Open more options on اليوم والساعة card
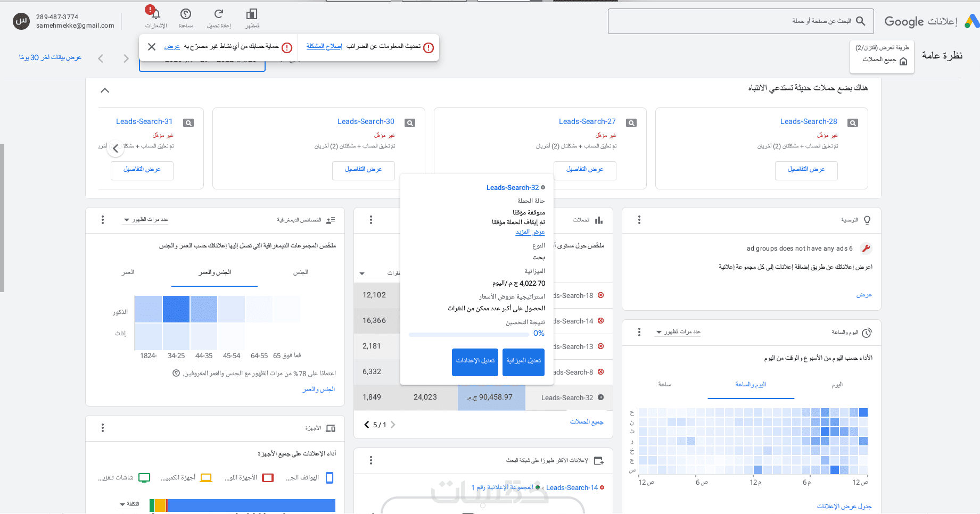The height and width of the screenshot is (514, 980). pos(639,332)
